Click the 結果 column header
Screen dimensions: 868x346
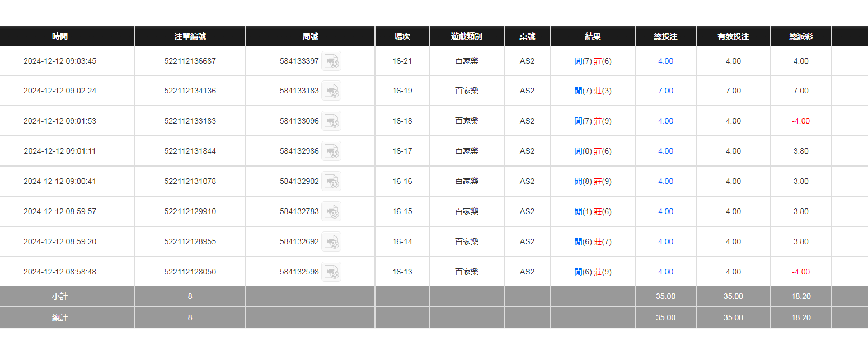pyautogui.click(x=593, y=36)
